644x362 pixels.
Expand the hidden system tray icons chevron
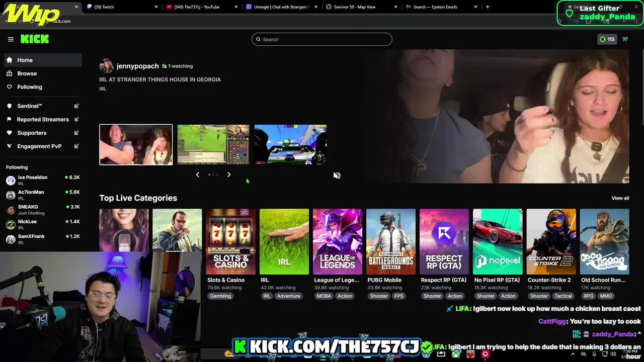573,354
